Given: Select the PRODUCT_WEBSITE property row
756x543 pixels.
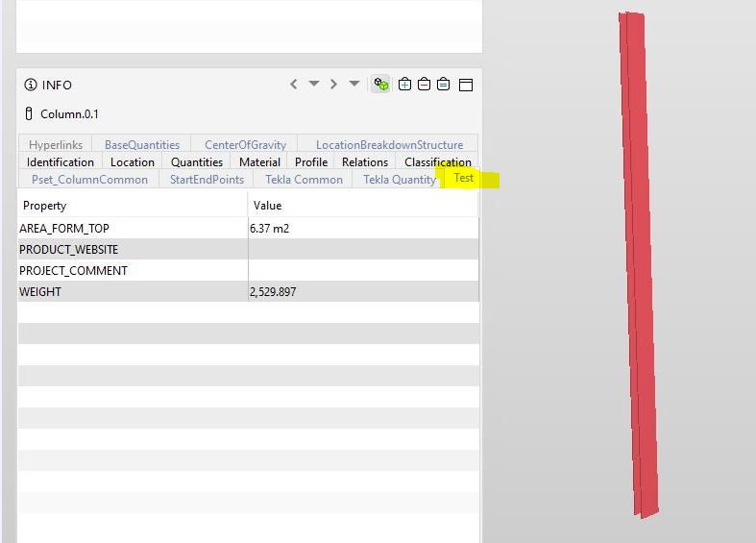Looking at the screenshot, I should click(248, 249).
